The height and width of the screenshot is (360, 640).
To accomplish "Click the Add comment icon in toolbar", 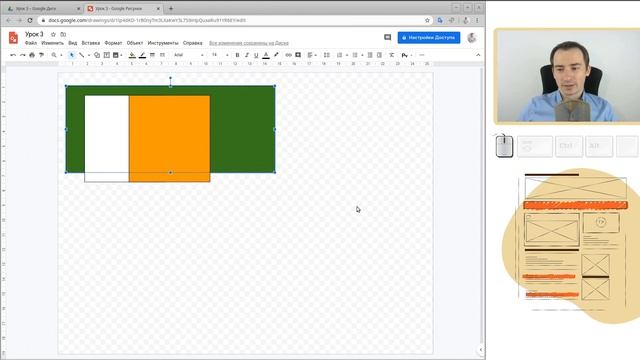I will click(x=298, y=55).
